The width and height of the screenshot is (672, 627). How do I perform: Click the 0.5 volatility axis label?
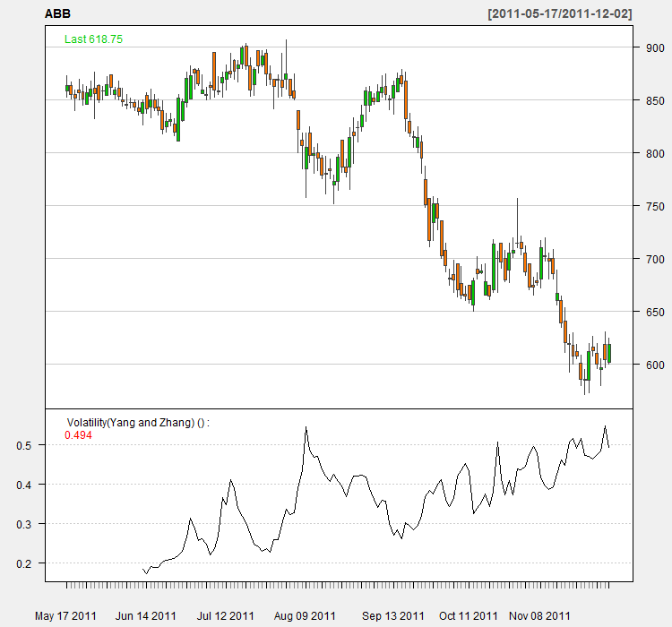click(x=24, y=446)
